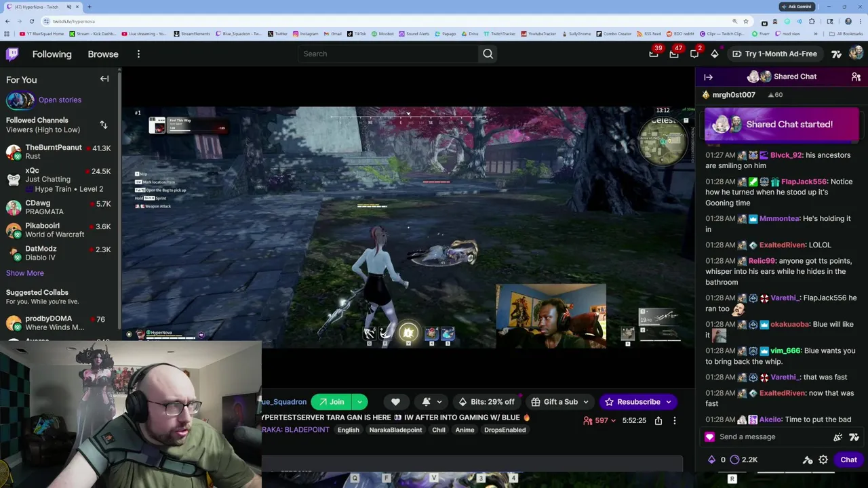Open xQc channel in sidebar
The width and height of the screenshot is (868, 488).
(x=58, y=180)
